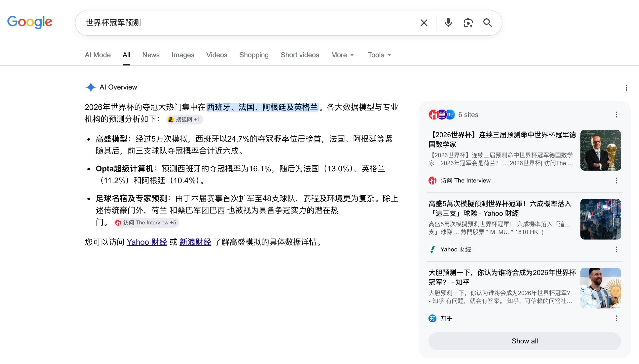Open AI Overview three-dot options menu
The image size is (639, 364).
pos(626,88)
